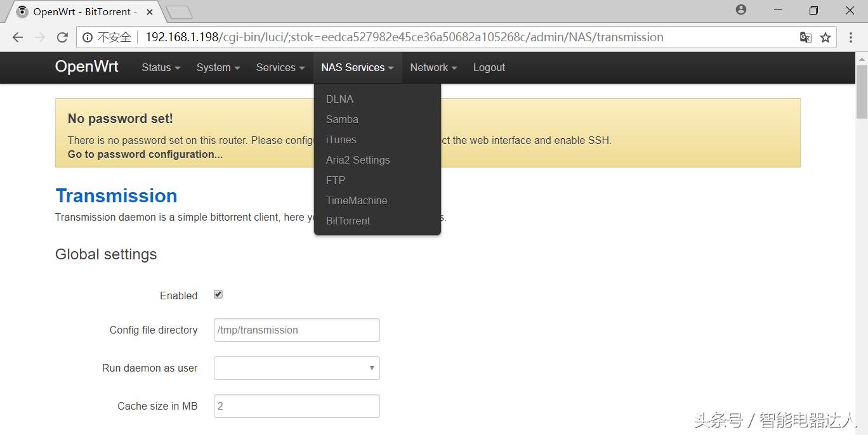Open Chrome three-dot menu
Image resolution: width=868 pixels, height=435 pixels.
point(852,37)
